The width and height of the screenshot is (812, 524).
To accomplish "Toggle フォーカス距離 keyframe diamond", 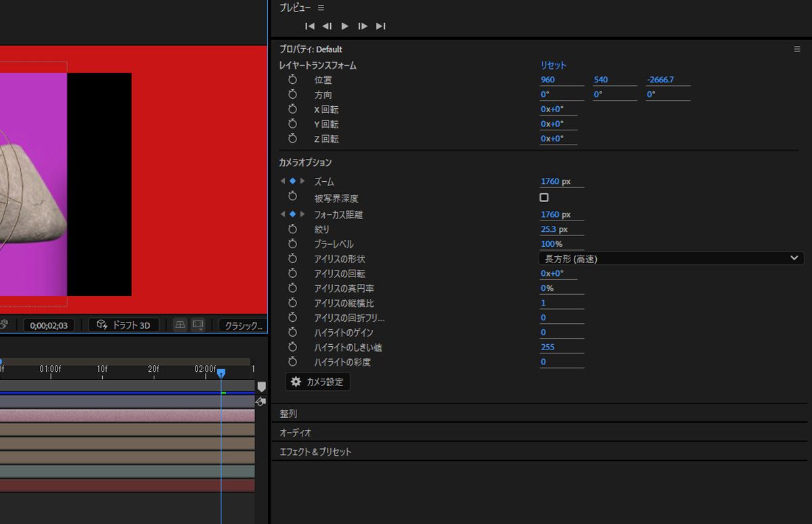I will (292, 214).
